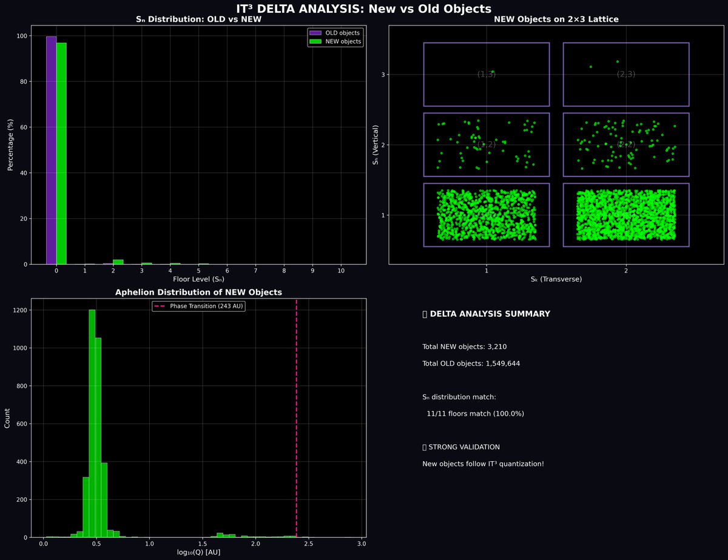This screenshot has width=728, height=560.
Task: Click the main title 'IT³ DELTA ANALYSIS: New vs Old Objects'
Action: 364,8
